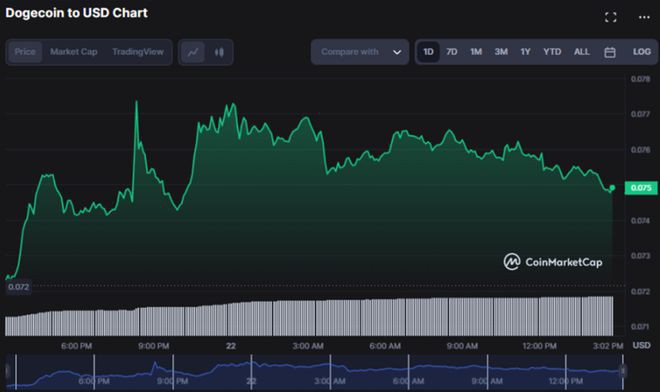660x392 pixels.
Task: Click the 0.072 opening price label
Action: [x=19, y=287]
